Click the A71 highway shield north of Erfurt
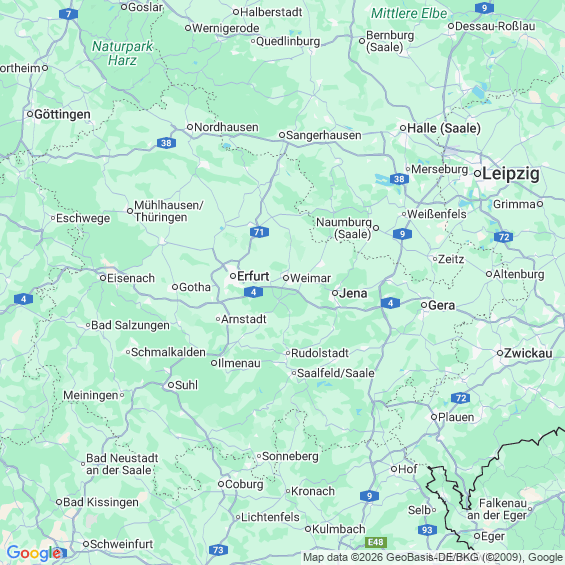This screenshot has width=565, height=565. (259, 232)
